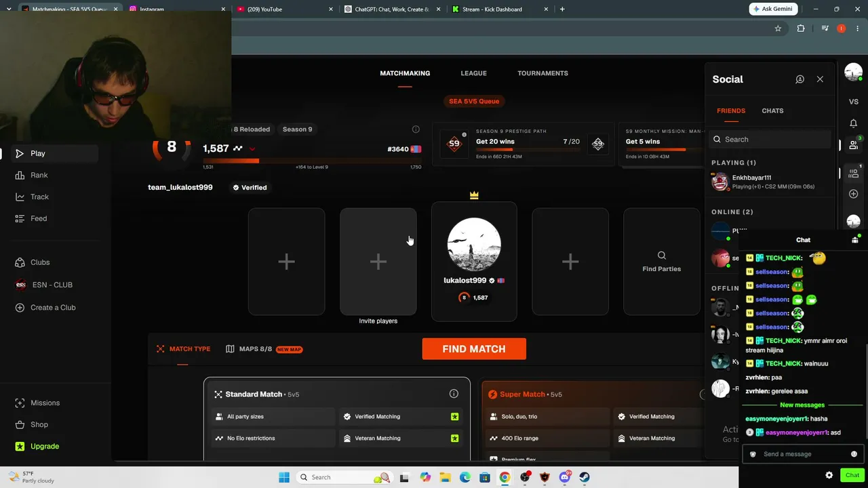This screenshot has width=868, height=488.
Task: Open the lukalost999 player card
Action: click(x=474, y=262)
